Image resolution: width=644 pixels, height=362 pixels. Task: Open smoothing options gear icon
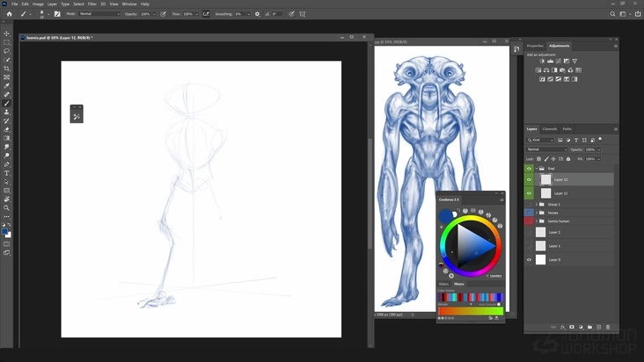coord(257,14)
